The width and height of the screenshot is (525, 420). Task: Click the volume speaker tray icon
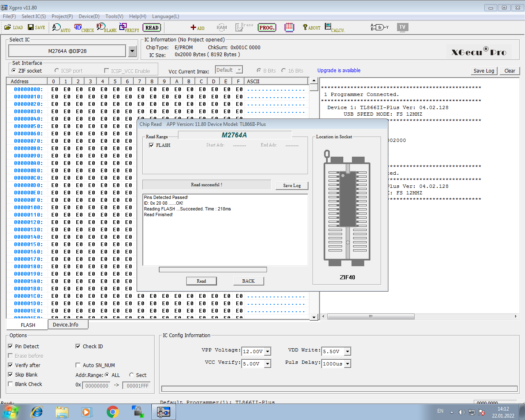pos(461,412)
